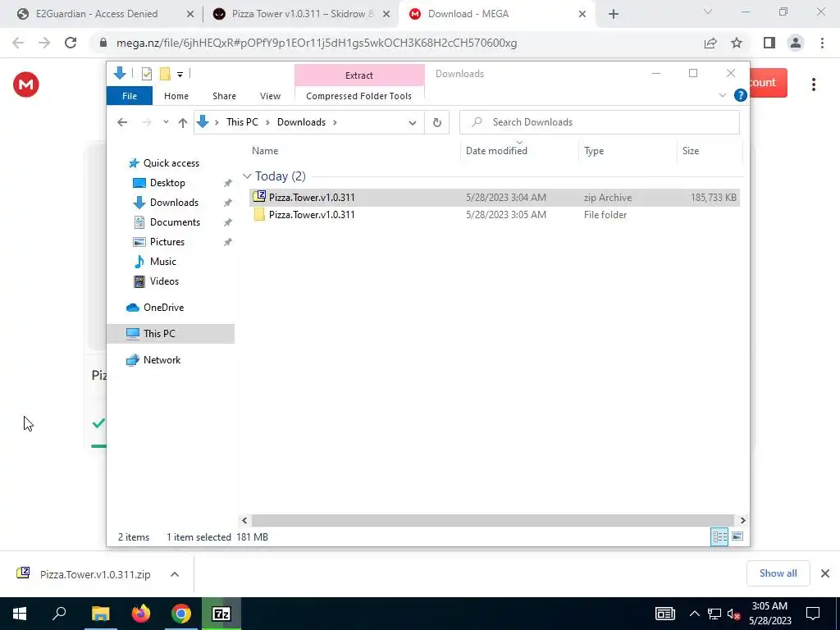Open the Customize Quick Access Toolbar dropdown

click(180, 75)
